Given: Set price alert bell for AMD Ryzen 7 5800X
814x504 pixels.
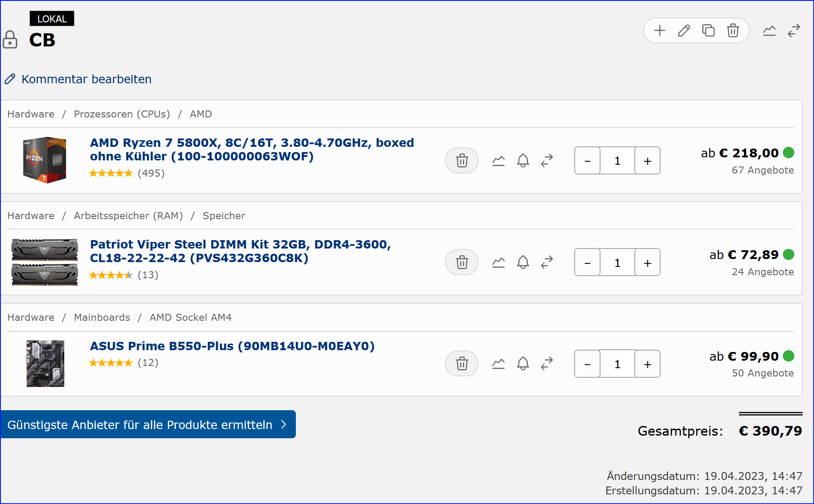Looking at the screenshot, I should pos(523,161).
